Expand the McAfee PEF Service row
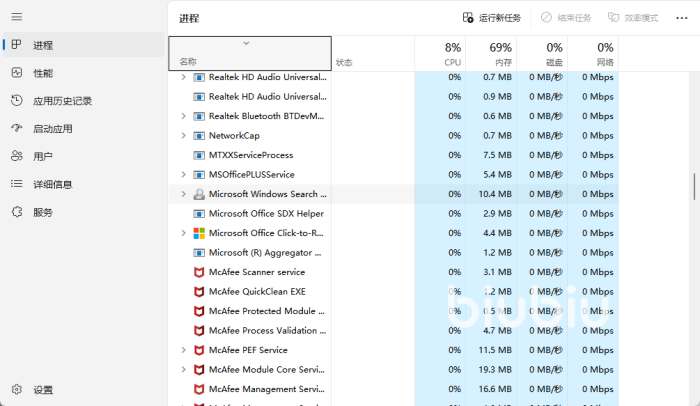 pos(183,350)
